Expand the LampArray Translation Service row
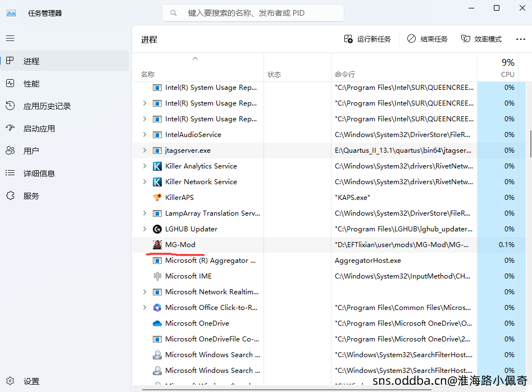The image size is (532, 392). (144, 213)
